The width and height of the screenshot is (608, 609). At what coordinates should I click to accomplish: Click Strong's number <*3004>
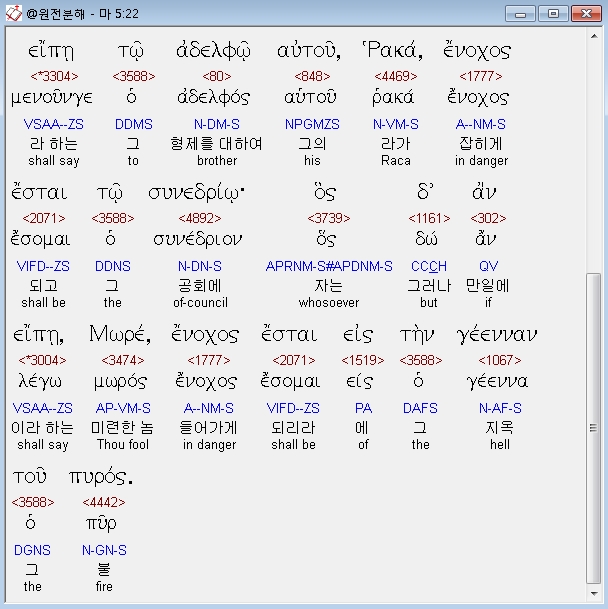pos(42,360)
